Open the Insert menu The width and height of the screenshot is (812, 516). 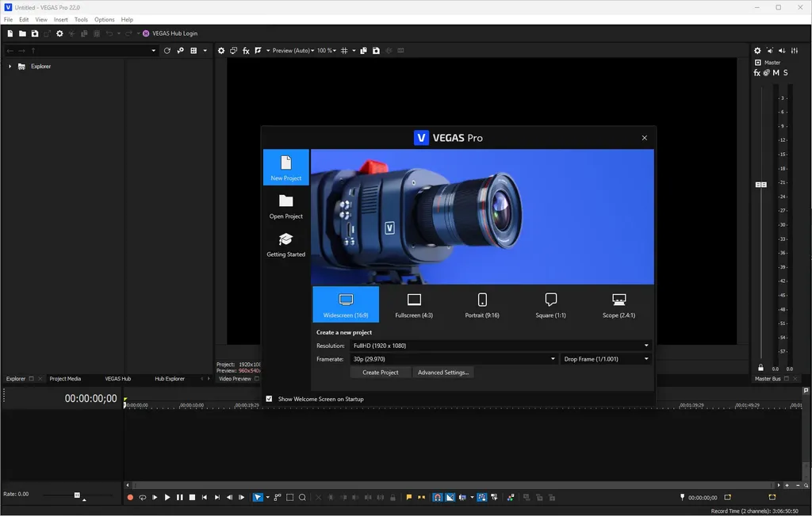60,20
